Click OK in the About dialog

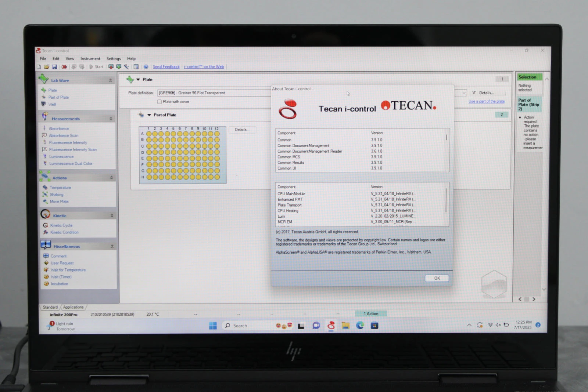pos(437,278)
